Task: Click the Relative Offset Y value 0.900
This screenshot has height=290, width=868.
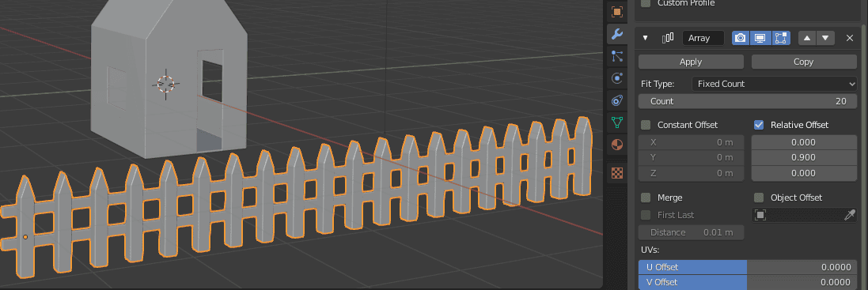Action: [x=804, y=157]
